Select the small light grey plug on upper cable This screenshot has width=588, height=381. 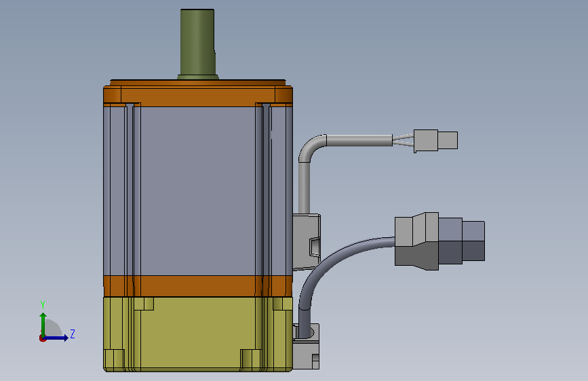point(436,140)
